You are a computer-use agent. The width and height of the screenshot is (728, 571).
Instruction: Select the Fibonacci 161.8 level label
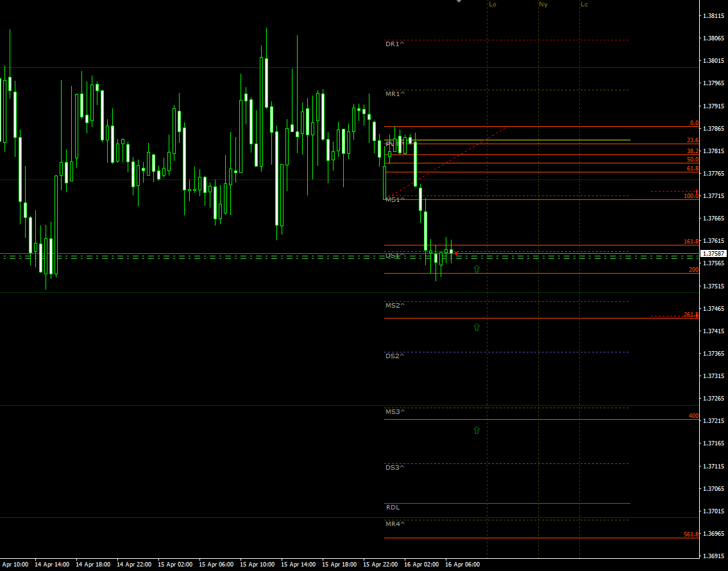[691, 242]
